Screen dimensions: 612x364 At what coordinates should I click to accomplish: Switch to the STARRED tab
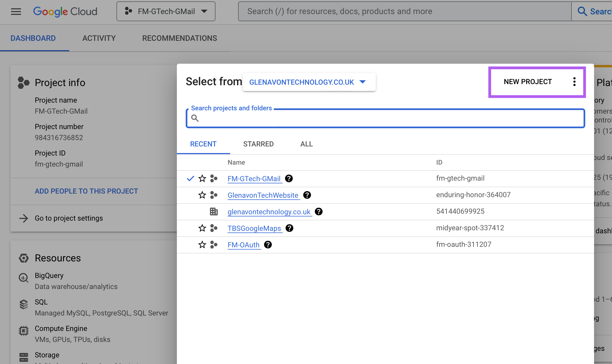pos(258,144)
